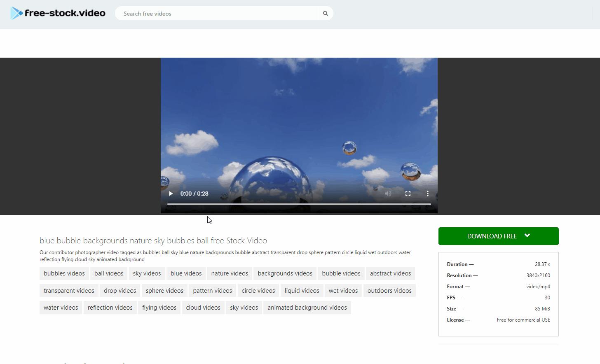The width and height of the screenshot is (600, 364).
Task: Open the reflection videos tag
Action: pyautogui.click(x=110, y=308)
